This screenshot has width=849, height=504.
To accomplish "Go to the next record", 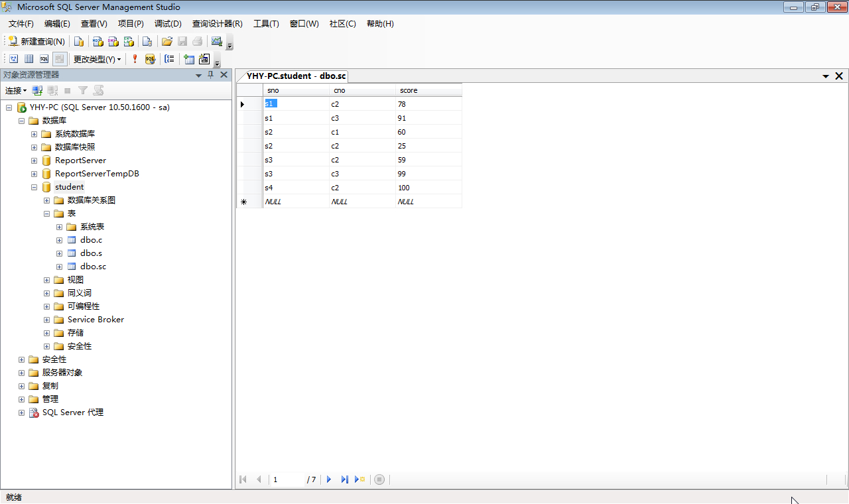I will click(x=329, y=479).
